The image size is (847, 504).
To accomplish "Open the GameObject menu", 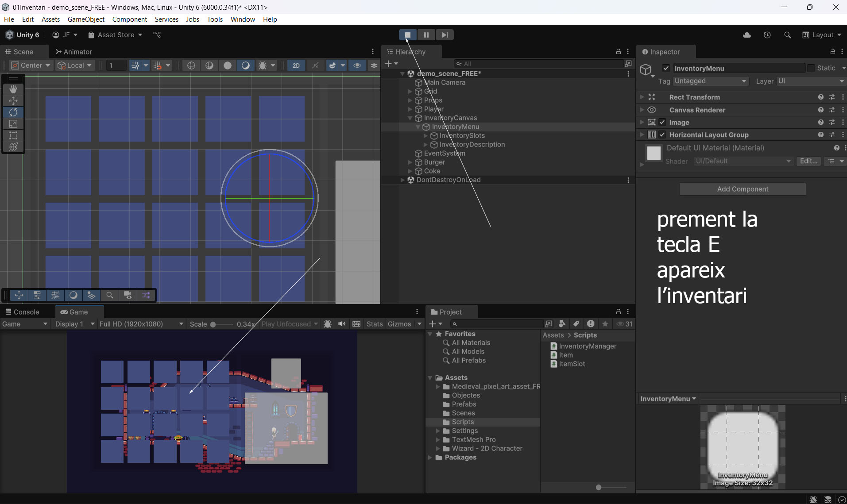I will [86, 19].
